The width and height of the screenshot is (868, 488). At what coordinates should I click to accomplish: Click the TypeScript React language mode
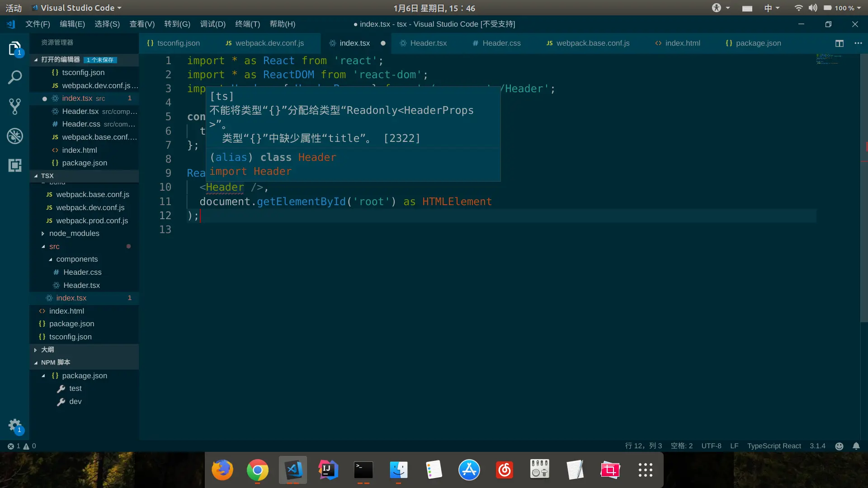[x=774, y=446]
